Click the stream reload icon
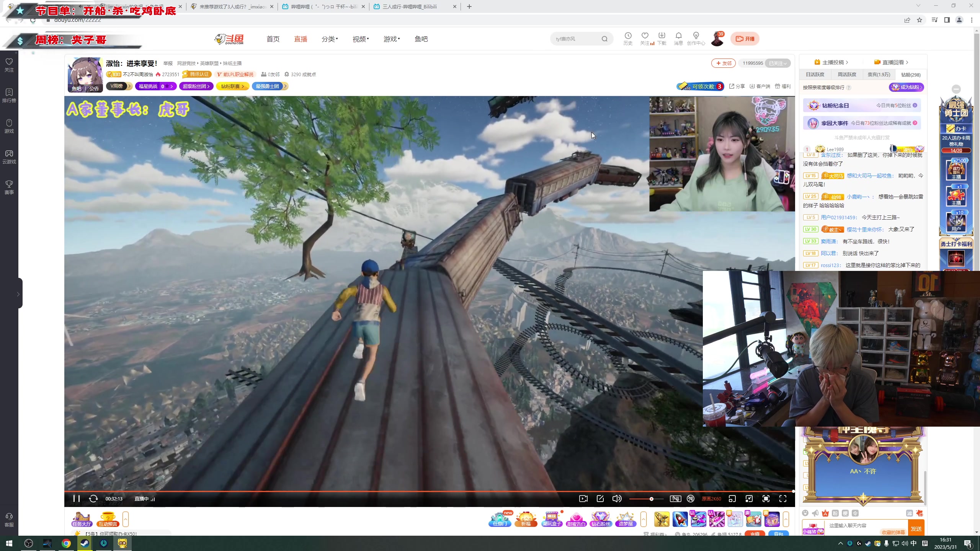This screenshot has height=551, width=980. (x=93, y=499)
